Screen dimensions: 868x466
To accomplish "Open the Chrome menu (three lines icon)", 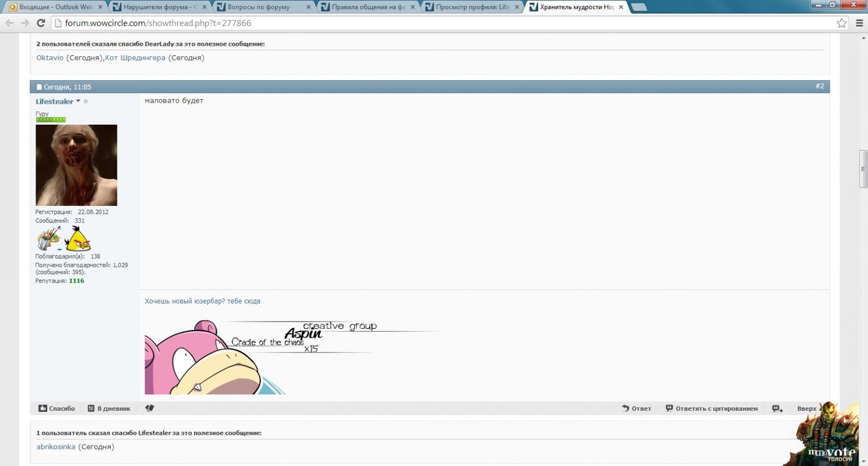I will point(860,23).
